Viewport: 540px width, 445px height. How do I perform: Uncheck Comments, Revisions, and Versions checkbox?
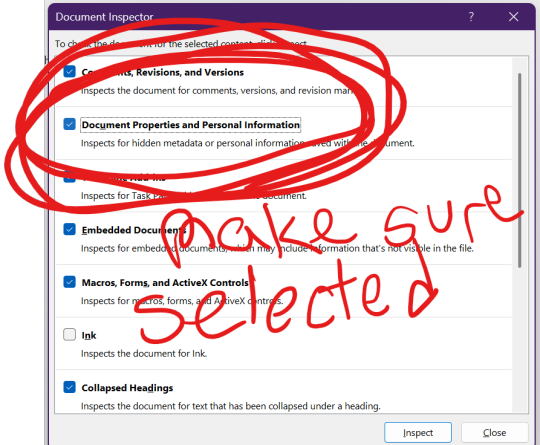(70, 72)
